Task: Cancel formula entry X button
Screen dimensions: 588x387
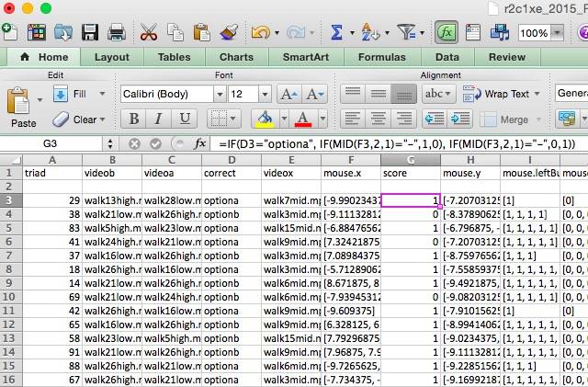Action: tap(134, 143)
